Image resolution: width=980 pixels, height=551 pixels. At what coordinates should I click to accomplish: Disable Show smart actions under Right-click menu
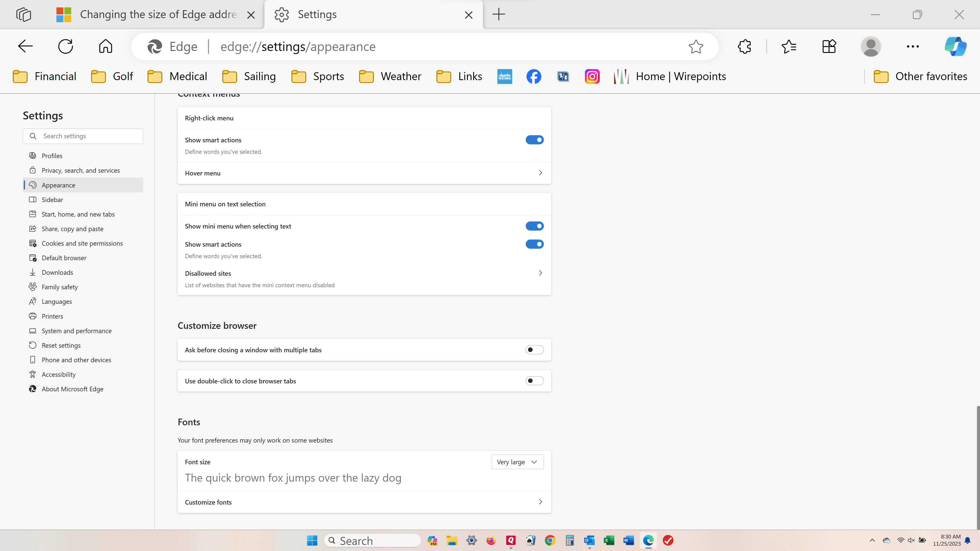tap(534, 140)
